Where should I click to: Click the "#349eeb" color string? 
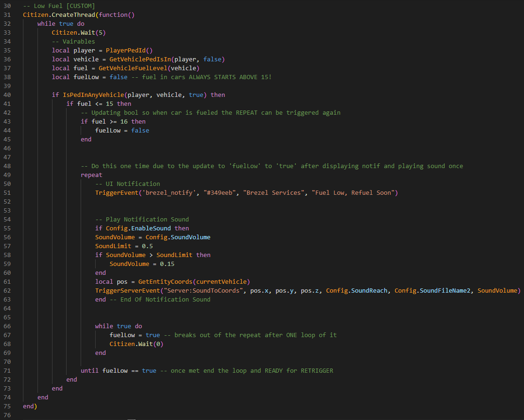(219, 193)
